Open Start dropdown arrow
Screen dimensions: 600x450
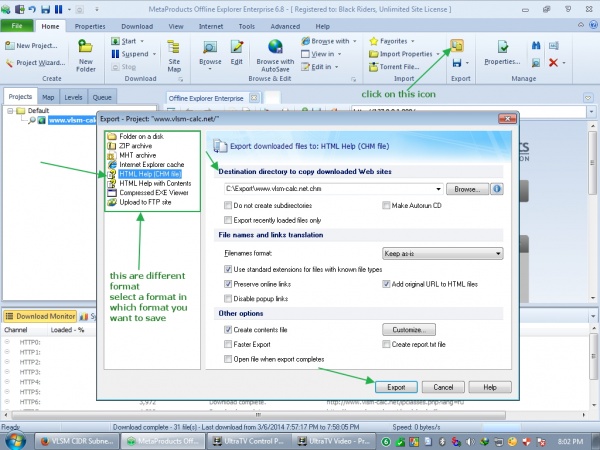tap(142, 41)
